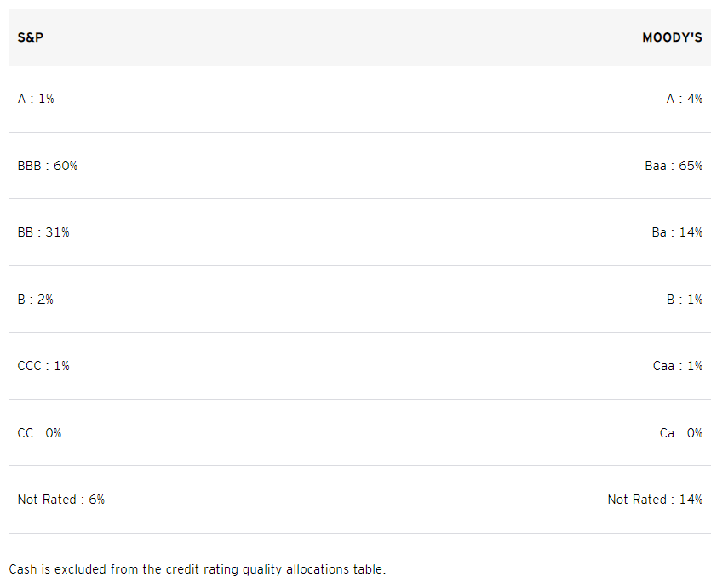Image resolution: width=711 pixels, height=588 pixels.
Task: Select the S&P A : 1% entry
Action: (x=36, y=99)
